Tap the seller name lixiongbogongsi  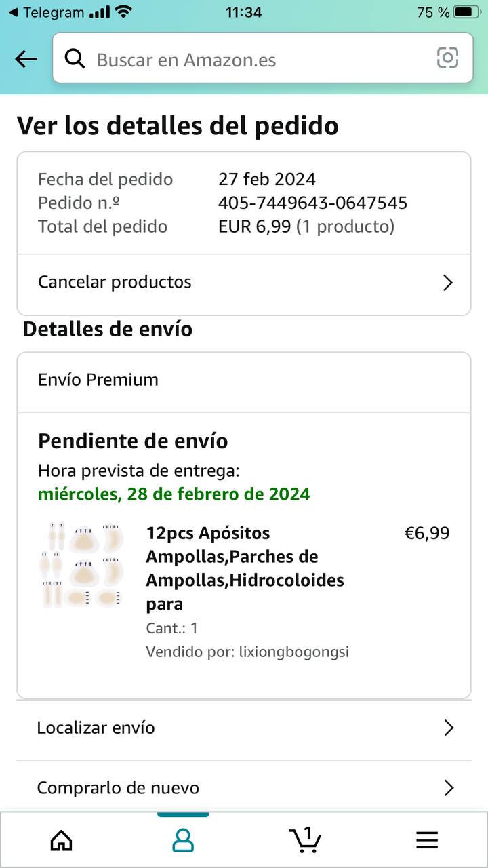tap(293, 652)
